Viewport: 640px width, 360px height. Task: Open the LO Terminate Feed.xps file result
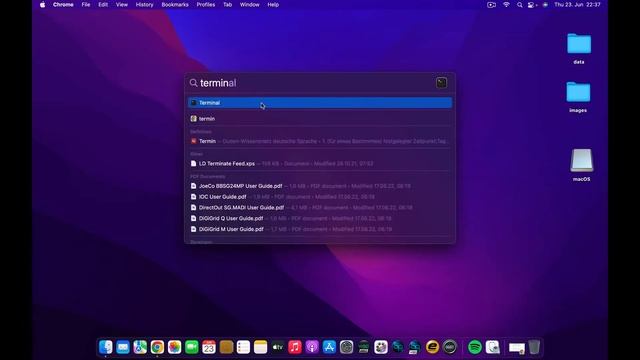click(x=320, y=164)
